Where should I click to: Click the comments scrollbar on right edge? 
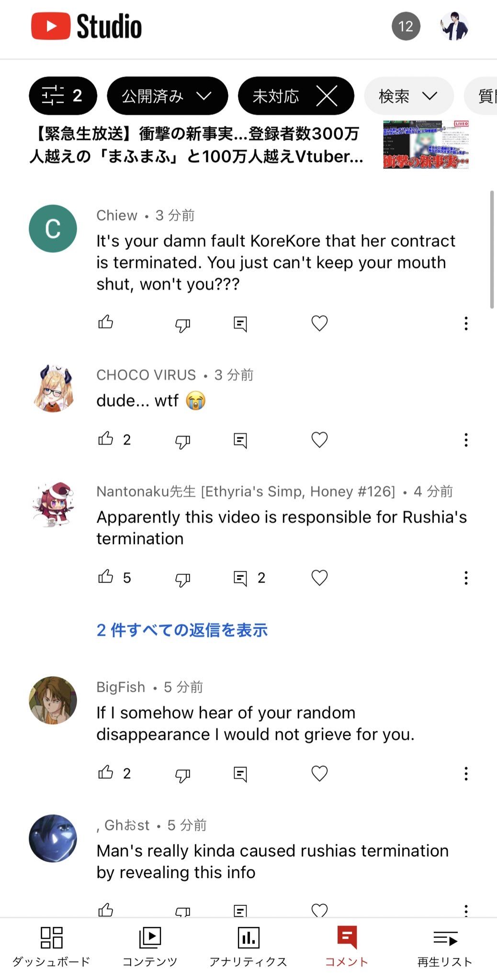(491, 249)
